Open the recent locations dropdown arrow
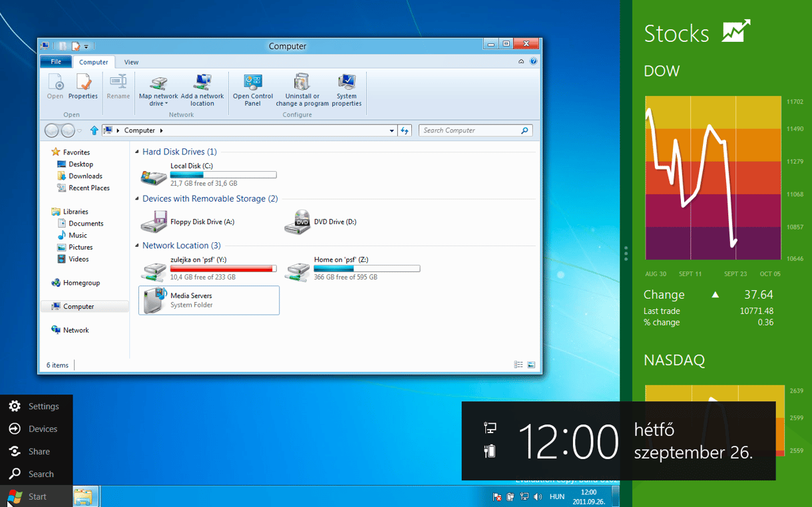812x507 pixels. pos(80,130)
